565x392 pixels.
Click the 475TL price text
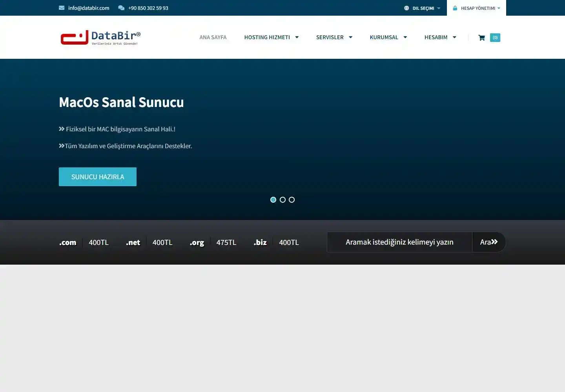coord(226,242)
